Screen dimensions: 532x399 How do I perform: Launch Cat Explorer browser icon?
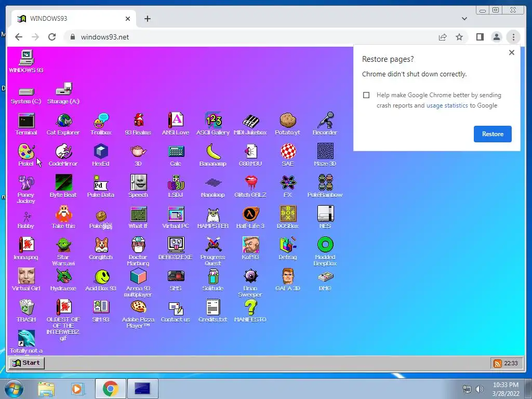pos(63,124)
